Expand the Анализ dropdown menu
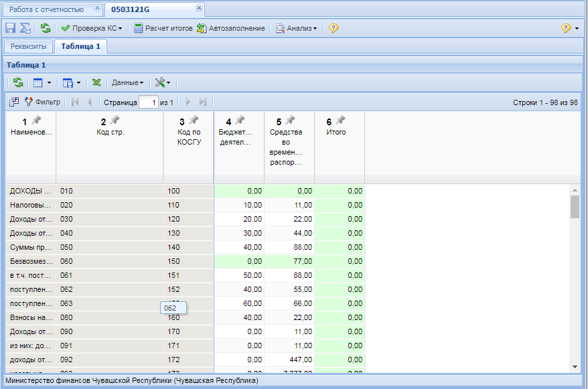 (x=297, y=28)
